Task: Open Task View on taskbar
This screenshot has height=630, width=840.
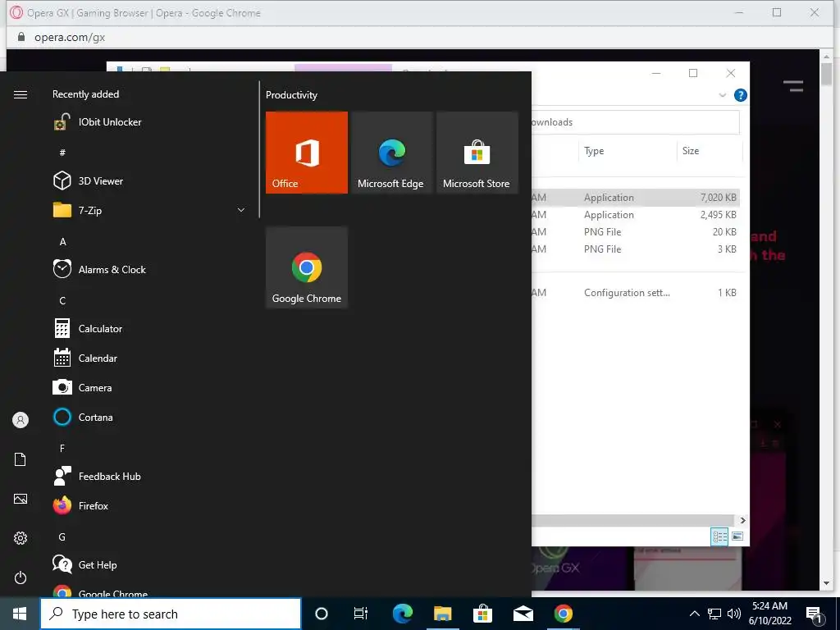Action: click(x=361, y=614)
